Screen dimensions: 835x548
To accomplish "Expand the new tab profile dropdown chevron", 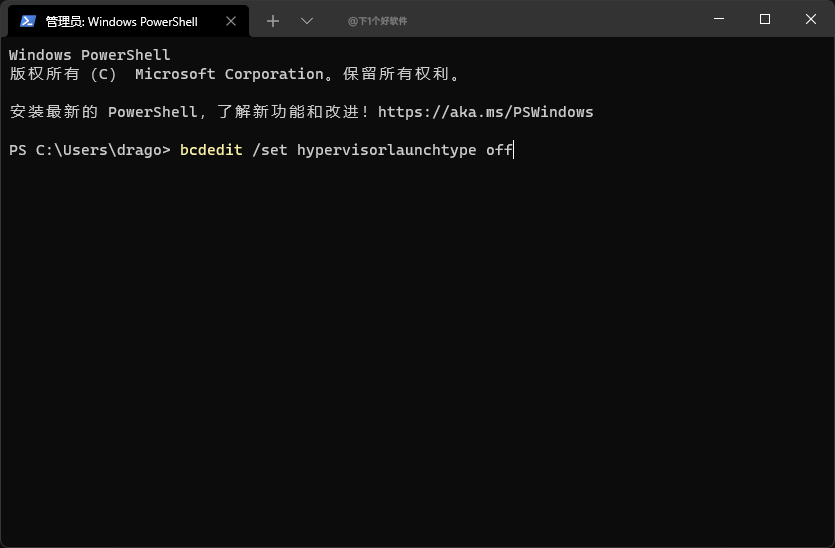I will pos(307,21).
